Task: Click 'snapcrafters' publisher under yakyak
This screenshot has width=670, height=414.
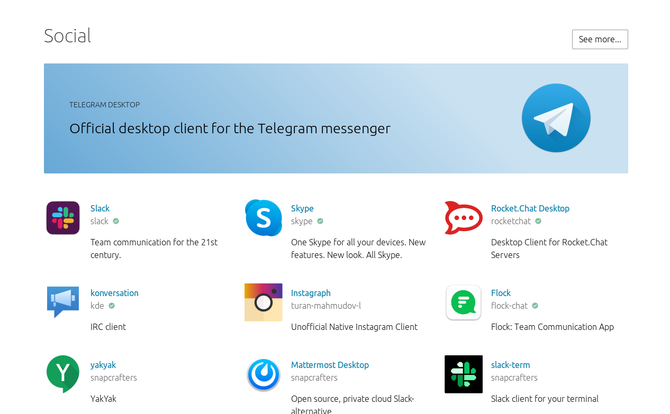Action: coord(114,378)
